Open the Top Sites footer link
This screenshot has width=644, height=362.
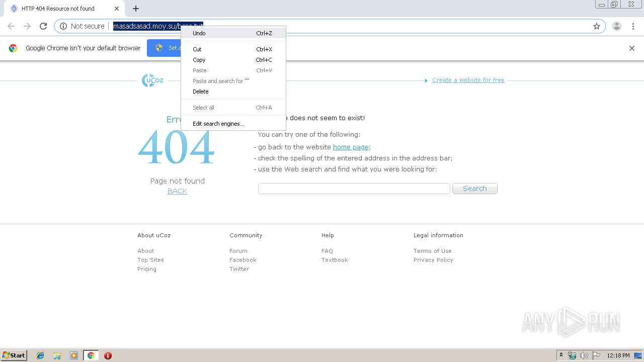(x=150, y=260)
